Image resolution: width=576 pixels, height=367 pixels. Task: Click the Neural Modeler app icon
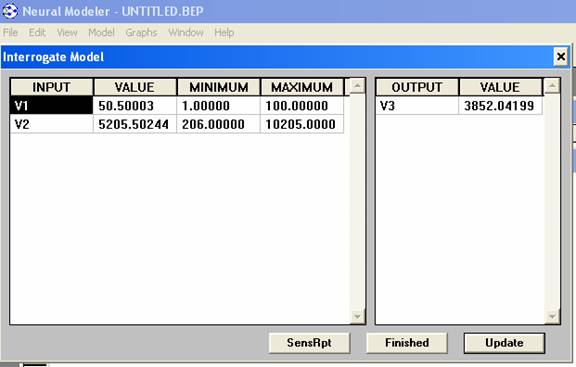point(10,11)
